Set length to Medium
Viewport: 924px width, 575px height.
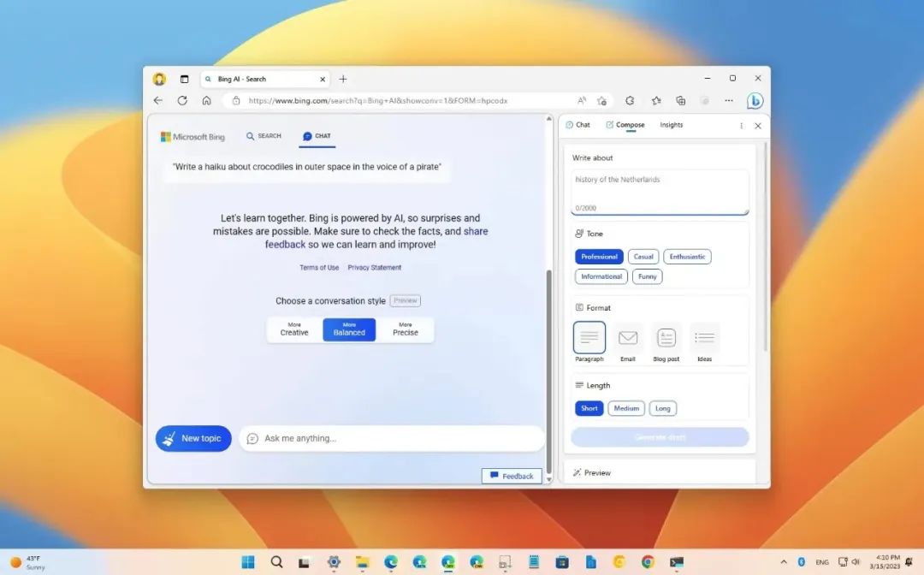coord(626,408)
